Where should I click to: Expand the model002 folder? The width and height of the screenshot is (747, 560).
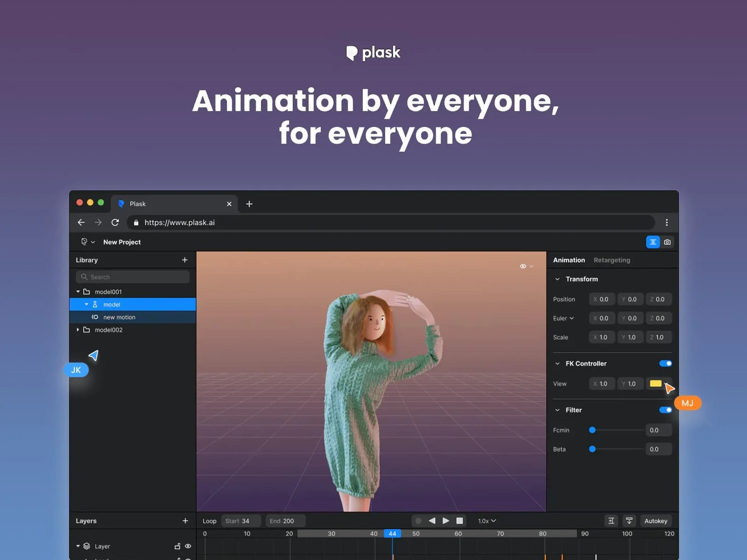click(x=78, y=329)
